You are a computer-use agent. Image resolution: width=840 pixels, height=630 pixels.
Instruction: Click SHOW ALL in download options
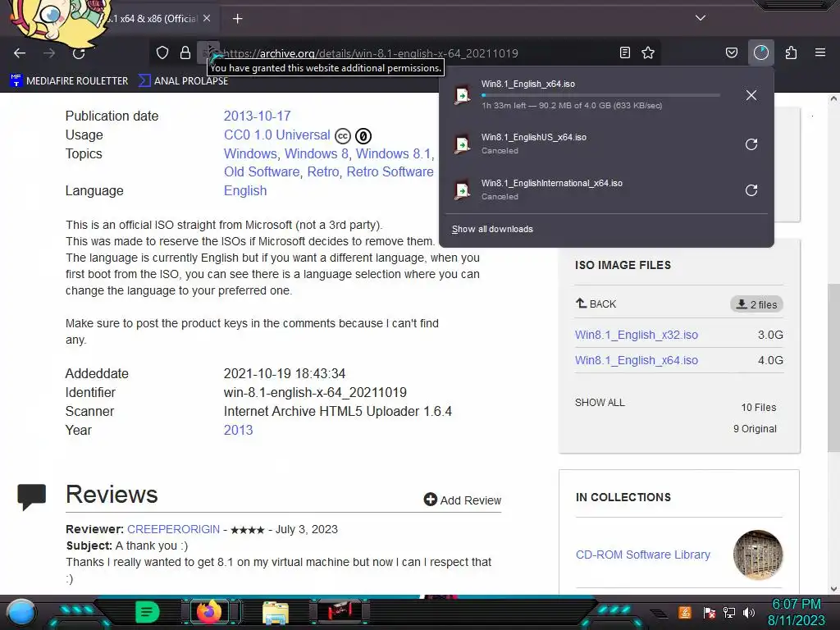click(x=600, y=402)
